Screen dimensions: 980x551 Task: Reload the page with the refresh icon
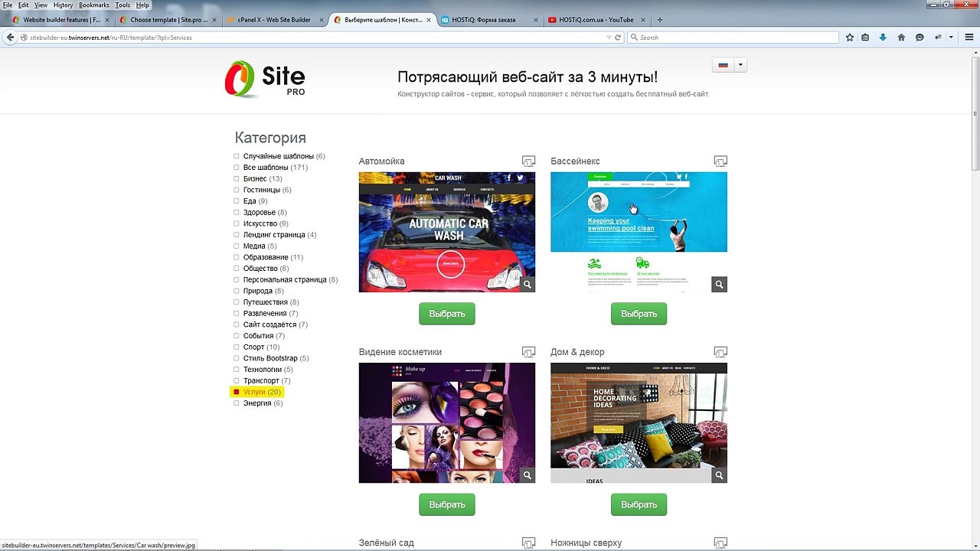click(x=618, y=37)
